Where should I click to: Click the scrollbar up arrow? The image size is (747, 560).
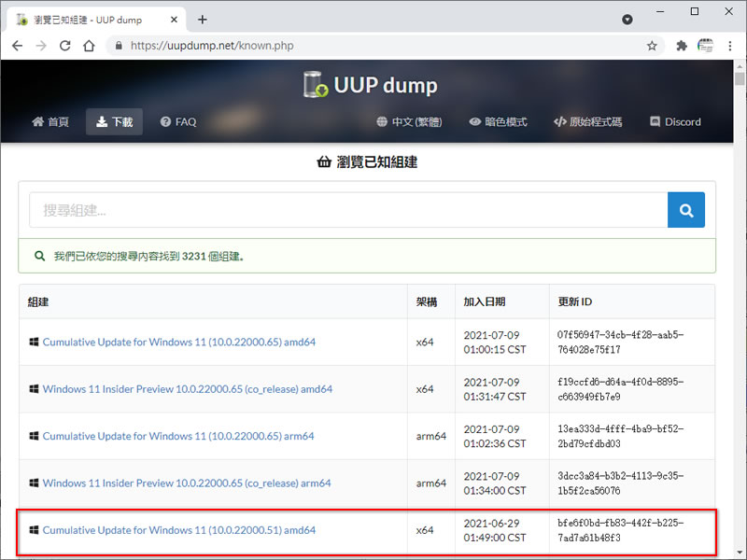point(740,65)
